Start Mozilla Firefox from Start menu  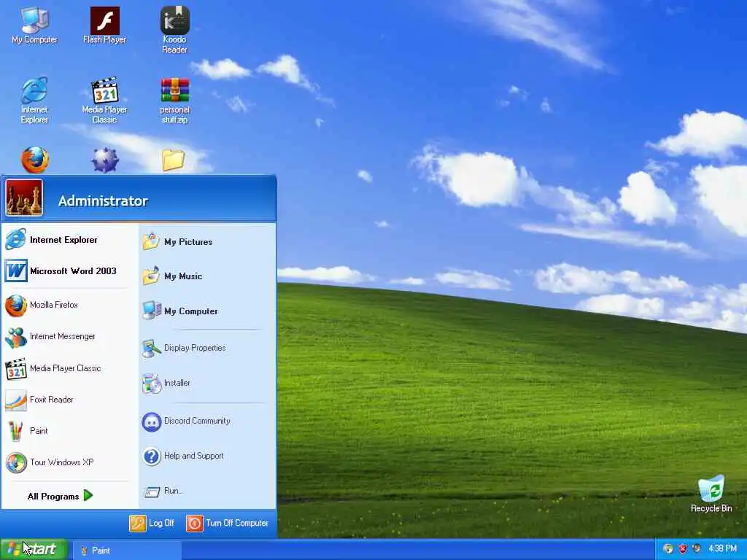[68, 305]
